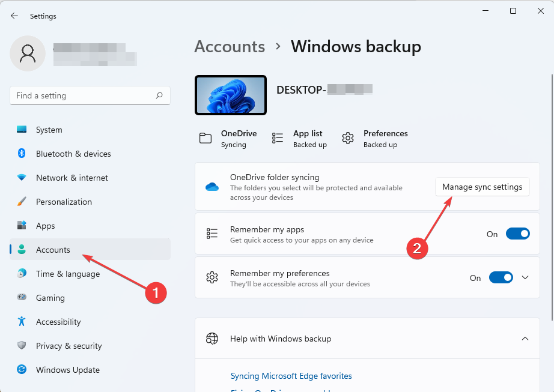The width and height of the screenshot is (554, 392).
Task: Disable Remember my preferences
Action: 501,277
